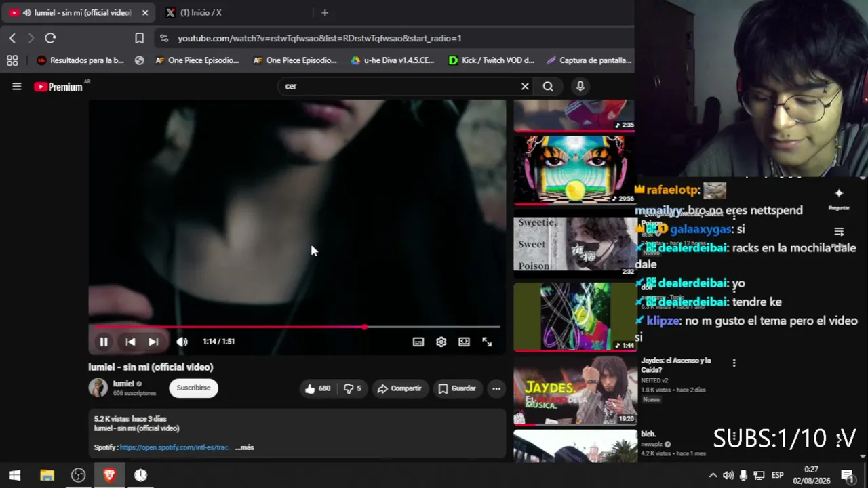
Task: Clear the YouTube search box text
Action: (525, 87)
